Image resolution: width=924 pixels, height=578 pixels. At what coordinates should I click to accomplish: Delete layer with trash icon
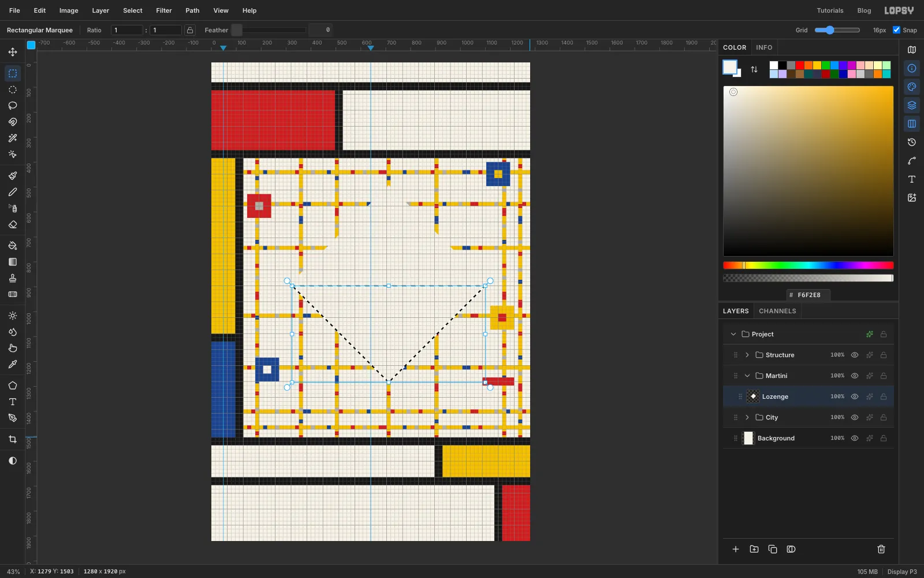pos(881,549)
